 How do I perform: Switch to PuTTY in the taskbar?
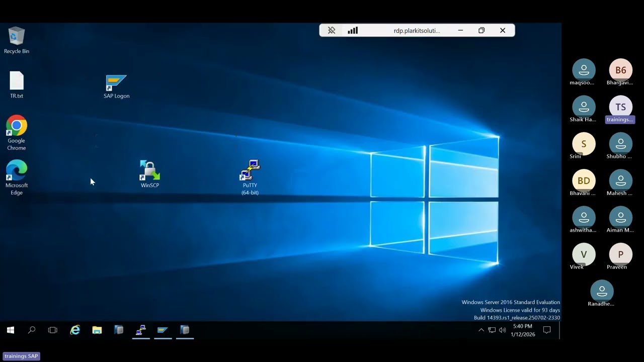141,330
